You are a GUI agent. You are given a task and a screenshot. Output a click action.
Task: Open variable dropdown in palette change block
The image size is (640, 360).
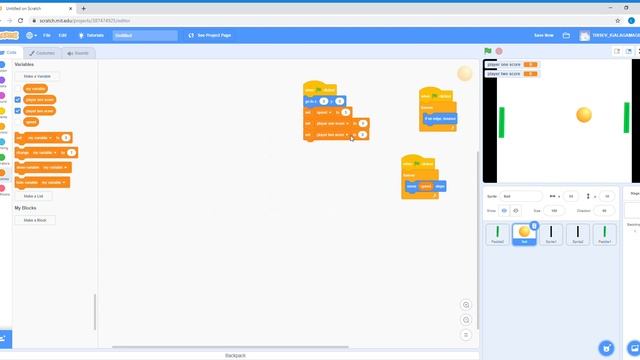tap(44, 153)
